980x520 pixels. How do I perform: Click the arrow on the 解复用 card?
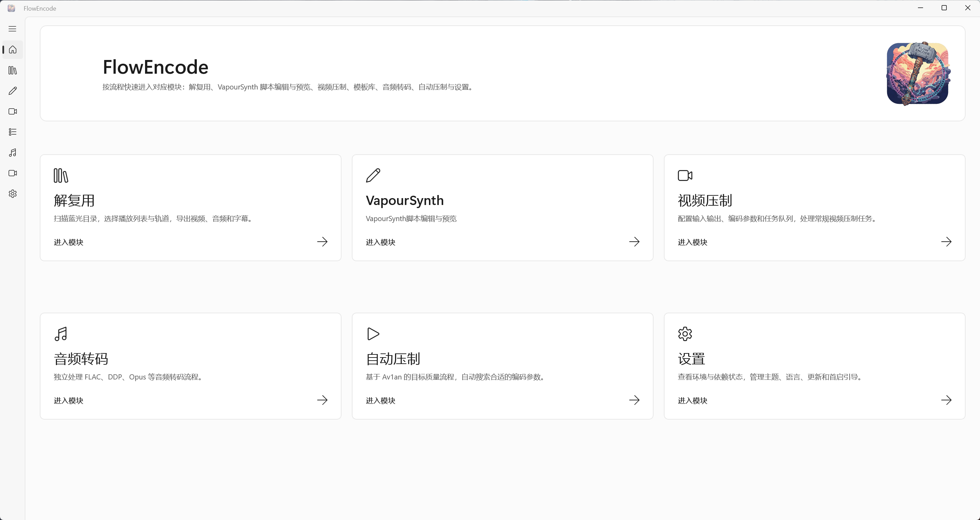click(322, 242)
